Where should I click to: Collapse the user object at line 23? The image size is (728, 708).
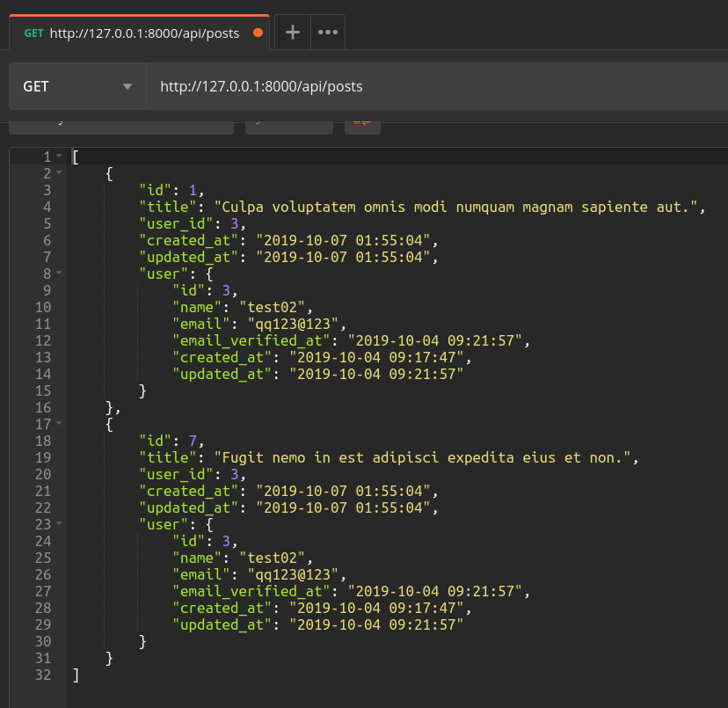59,524
